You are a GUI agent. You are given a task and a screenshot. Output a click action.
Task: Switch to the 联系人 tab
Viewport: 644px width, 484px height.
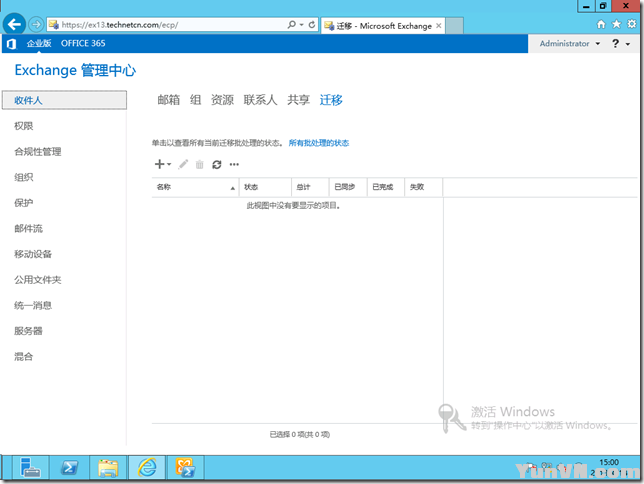[260, 100]
